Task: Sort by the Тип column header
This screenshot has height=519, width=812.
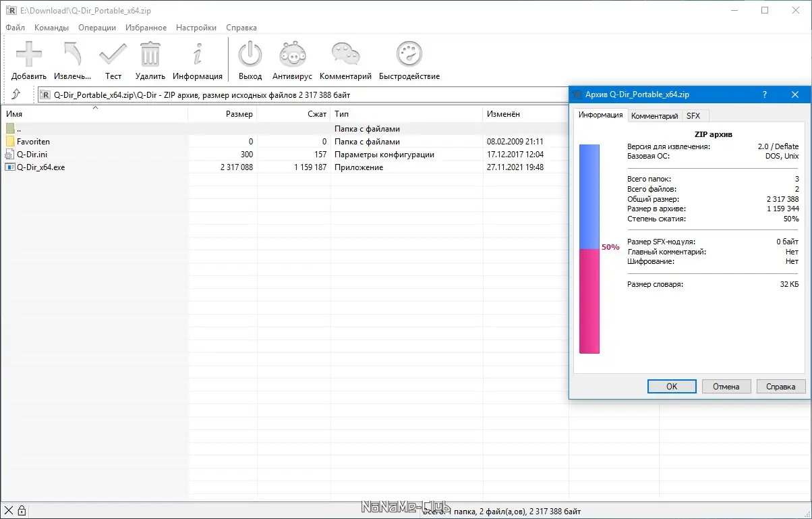Action: (x=407, y=114)
